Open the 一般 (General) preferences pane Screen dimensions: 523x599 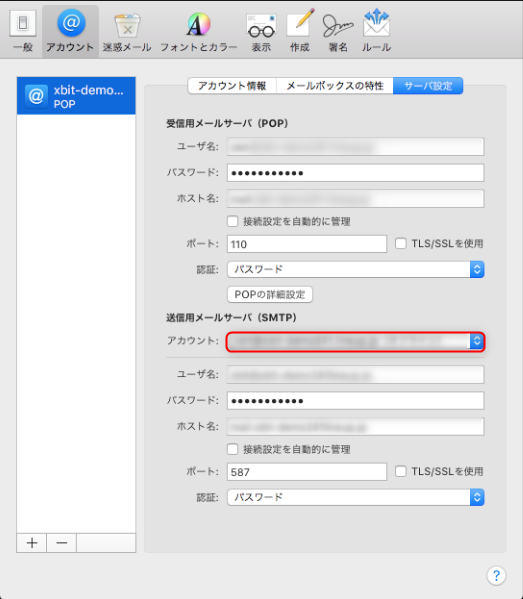point(23,31)
